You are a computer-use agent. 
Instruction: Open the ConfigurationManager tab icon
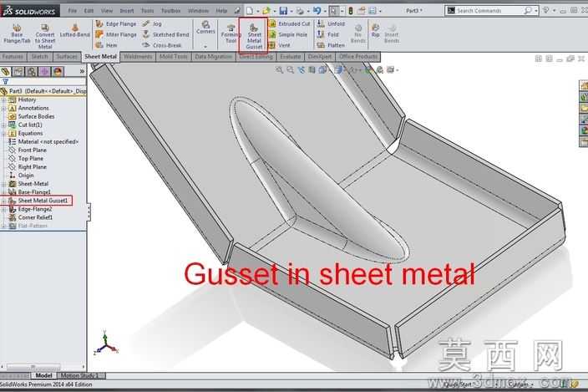coord(32,72)
